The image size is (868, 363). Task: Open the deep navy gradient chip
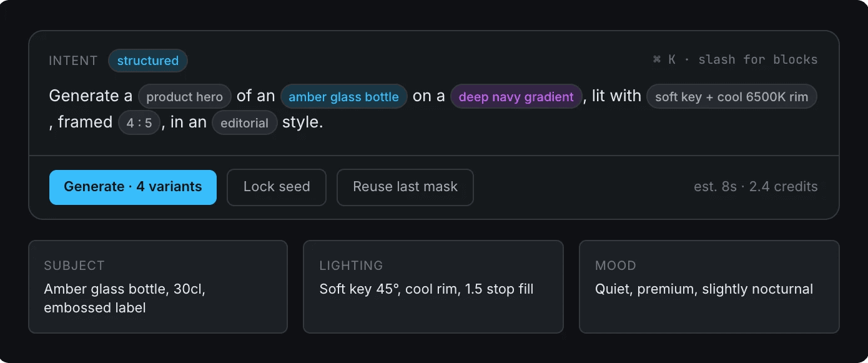tap(516, 97)
